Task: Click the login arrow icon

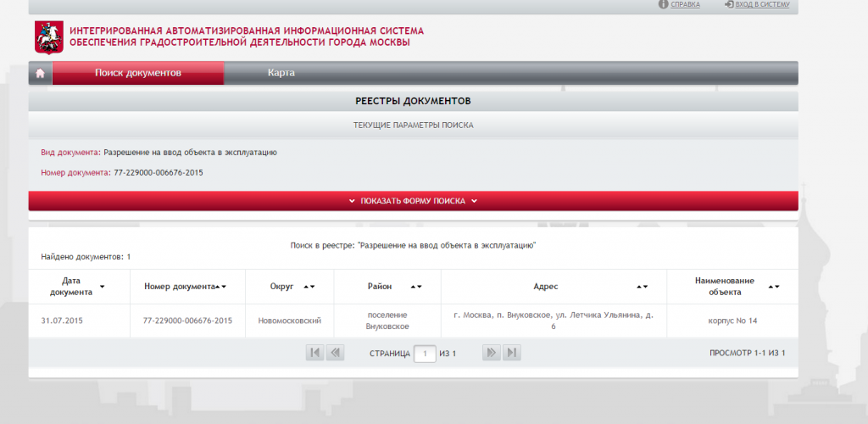Action: (x=729, y=4)
